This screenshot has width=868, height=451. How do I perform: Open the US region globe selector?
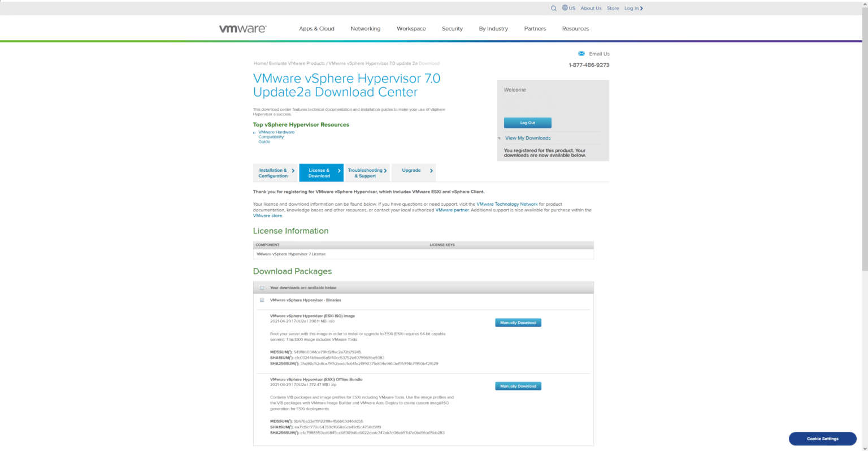pos(568,8)
